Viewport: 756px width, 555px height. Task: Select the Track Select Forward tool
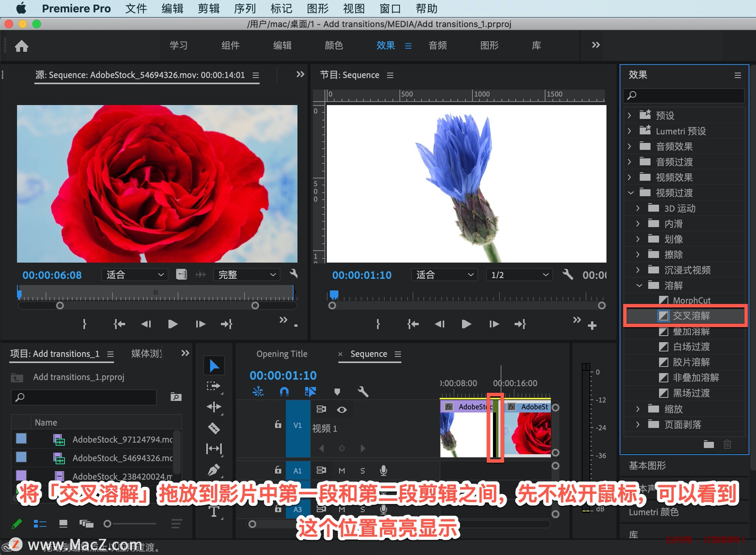214,386
